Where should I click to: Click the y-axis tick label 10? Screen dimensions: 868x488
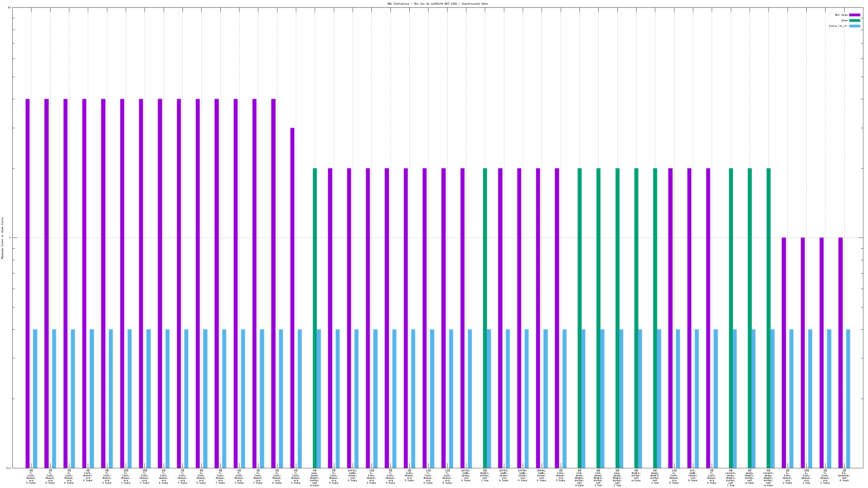click(x=9, y=7)
